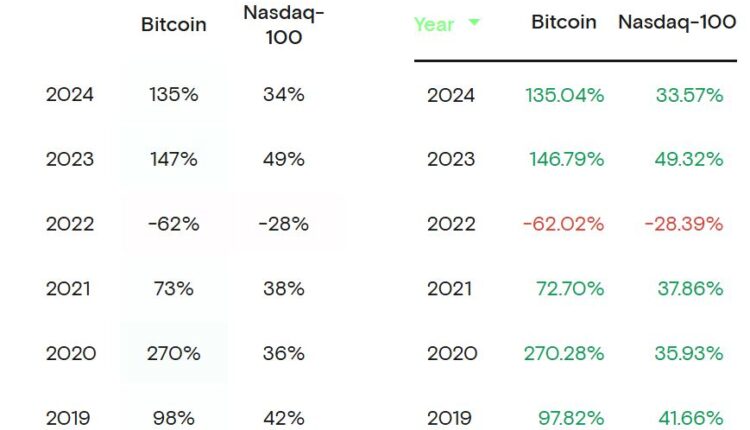The image size is (750, 430).
Task: Click the 2024 row label in left table
Action: pos(70,96)
